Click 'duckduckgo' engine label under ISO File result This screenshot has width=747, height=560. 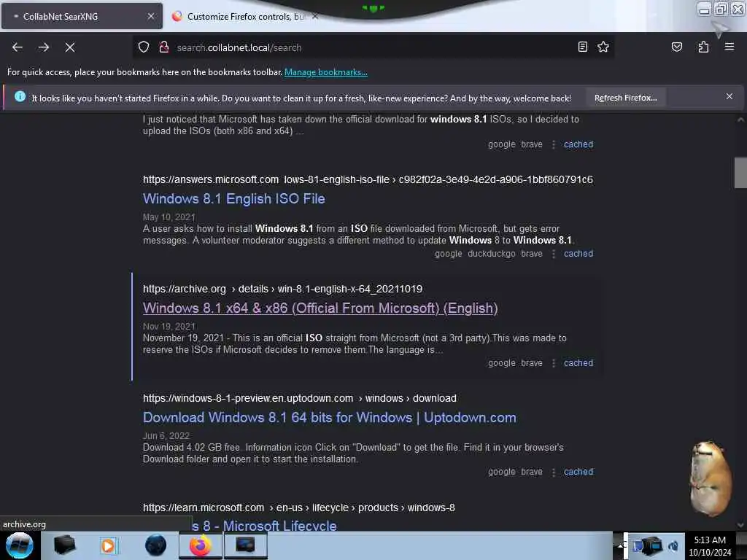coord(491,254)
